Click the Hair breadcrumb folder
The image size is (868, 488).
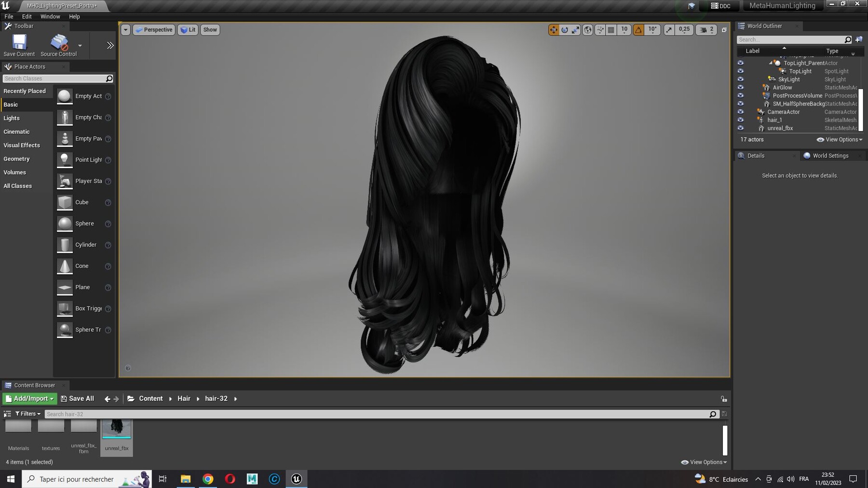point(184,399)
